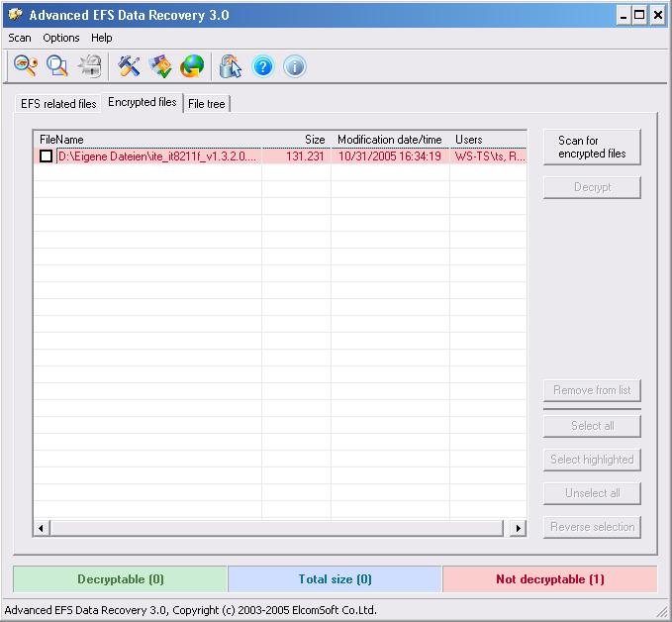The image size is (672, 622).
Task: Open help with blue question mark icon
Action: (x=262, y=67)
